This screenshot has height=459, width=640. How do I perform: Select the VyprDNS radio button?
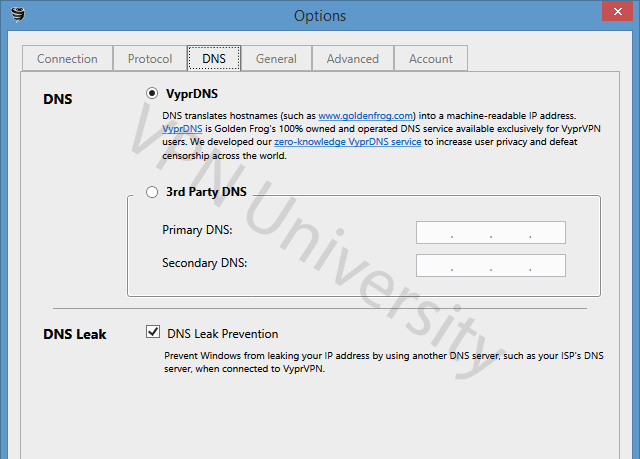click(x=152, y=93)
